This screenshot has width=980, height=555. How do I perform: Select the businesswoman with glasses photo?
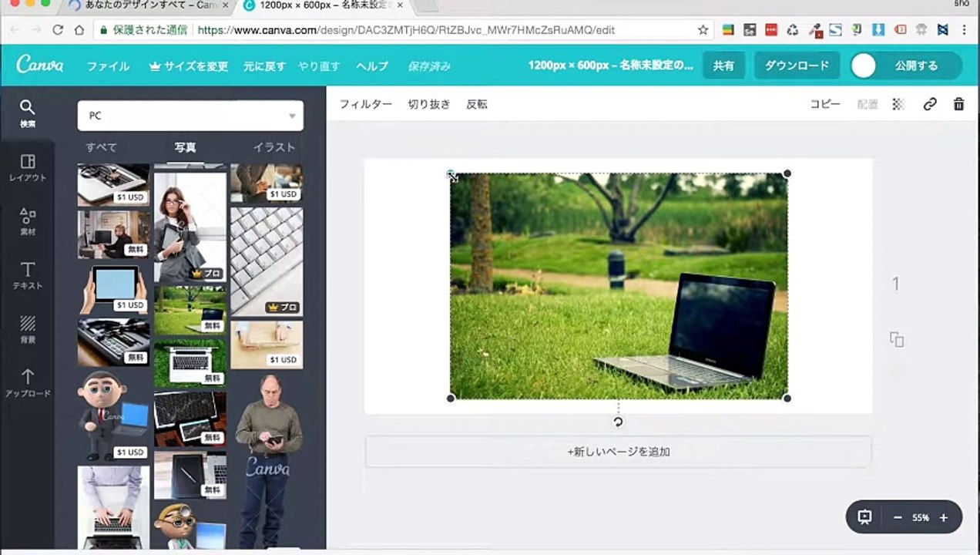190,227
